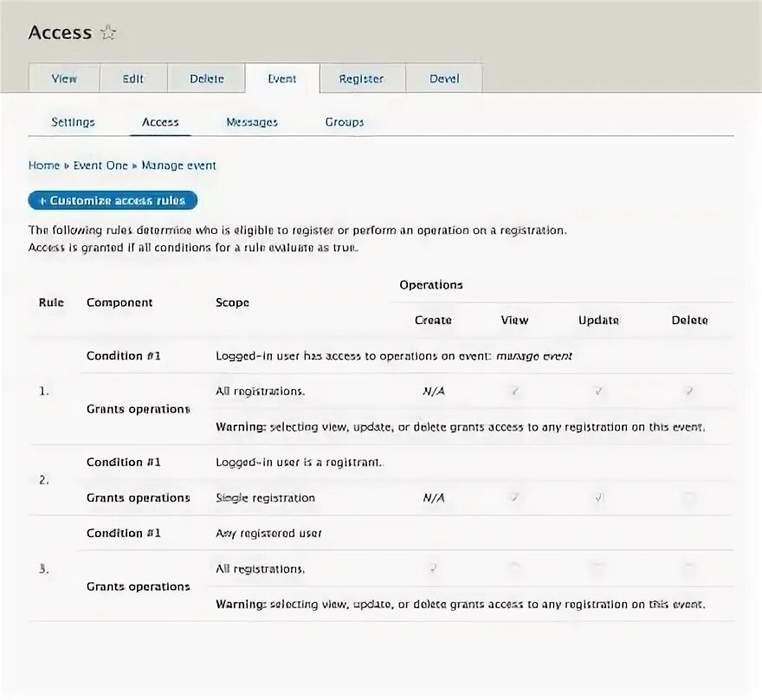Click rule 3 Delete checkbox
Image resolution: width=762 pixels, height=700 pixels.
coord(689,568)
